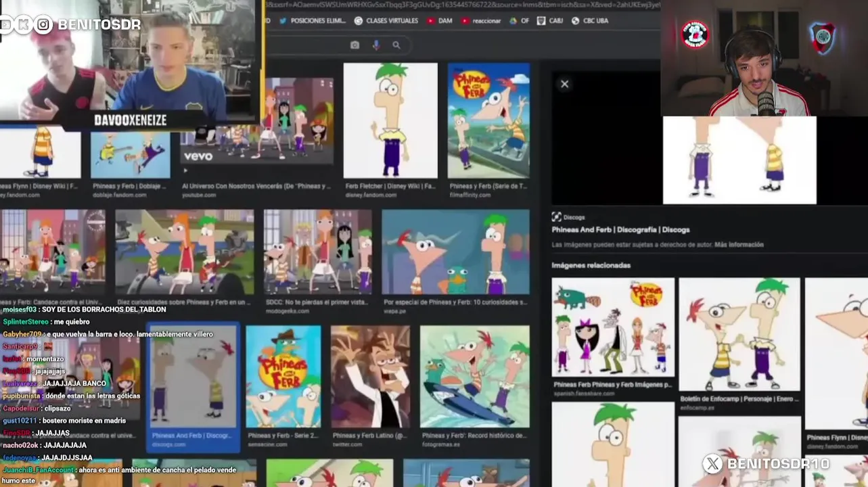Click the magnifying glass search icon
The height and width of the screenshot is (487, 868).
[396, 45]
